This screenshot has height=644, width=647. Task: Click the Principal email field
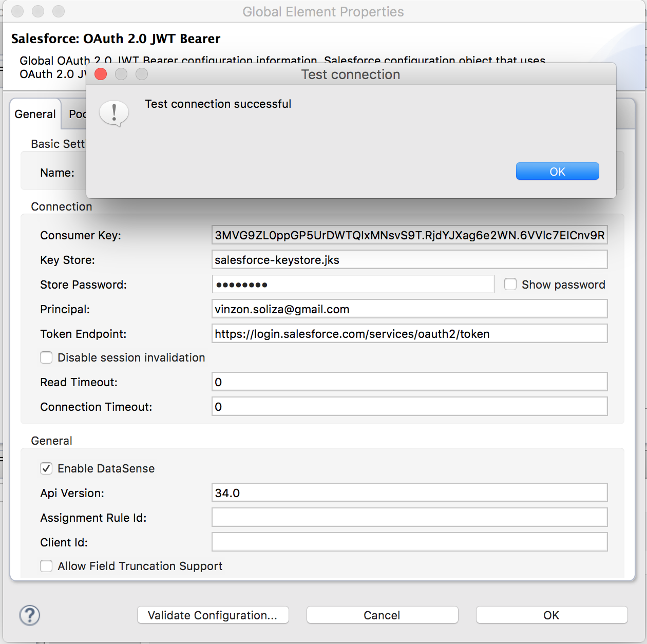tap(409, 309)
